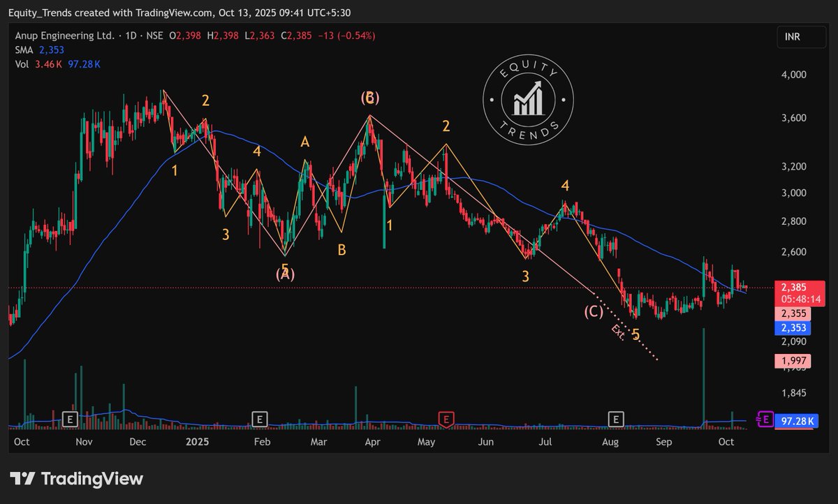Click the earnings E marker before Nov
The image size is (838, 504).
(69, 419)
